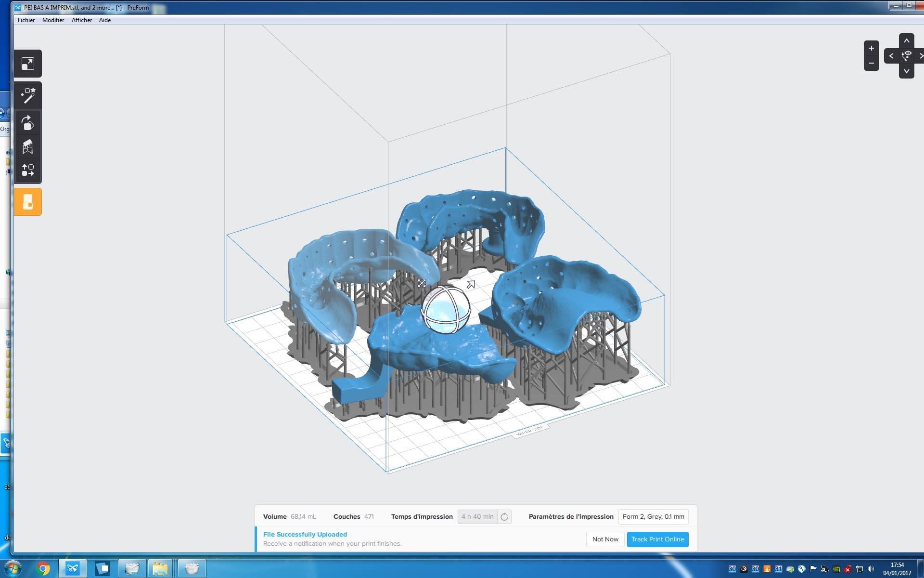
Task: Select the Orientation rotate tool
Action: [x=27, y=123]
